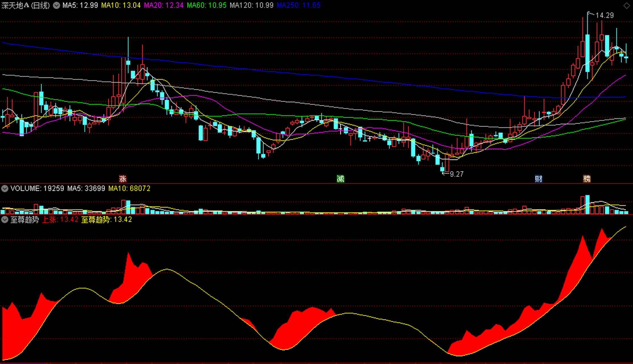
Task: Click the diamond icon at top right
Action: pos(627,6)
